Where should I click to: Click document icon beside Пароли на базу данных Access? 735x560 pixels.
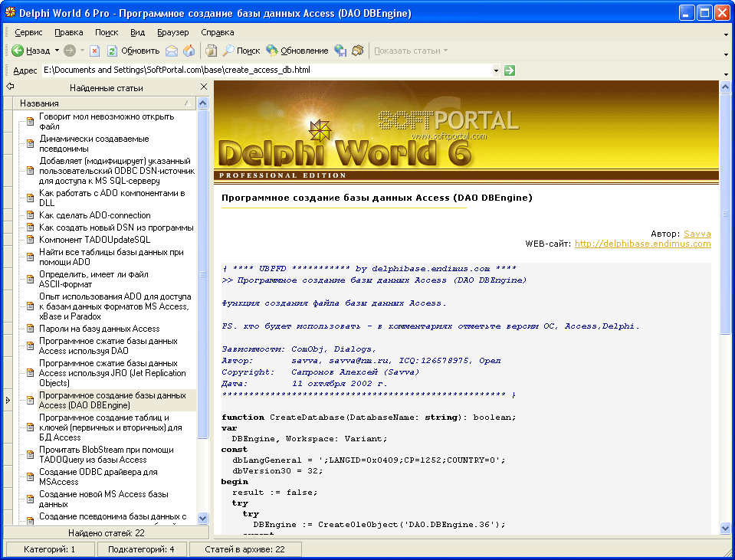tap(30, 329)
